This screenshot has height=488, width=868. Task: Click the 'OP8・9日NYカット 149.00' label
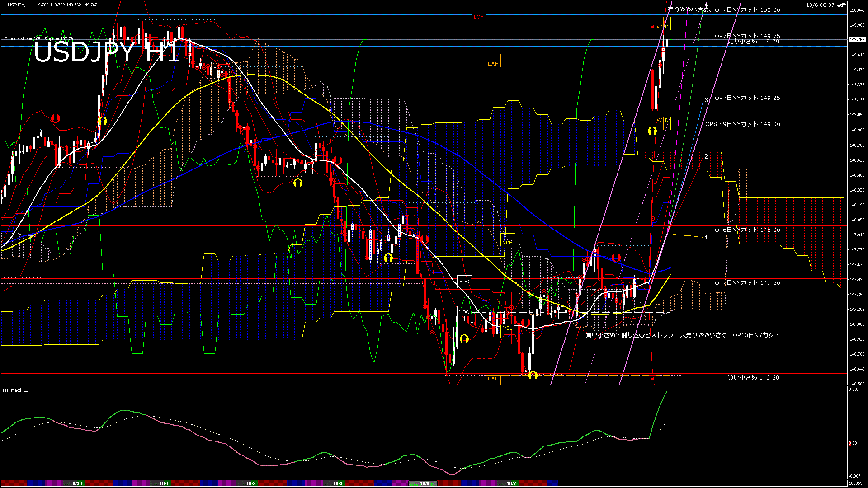pyautogui.click(x=742, y=124)
